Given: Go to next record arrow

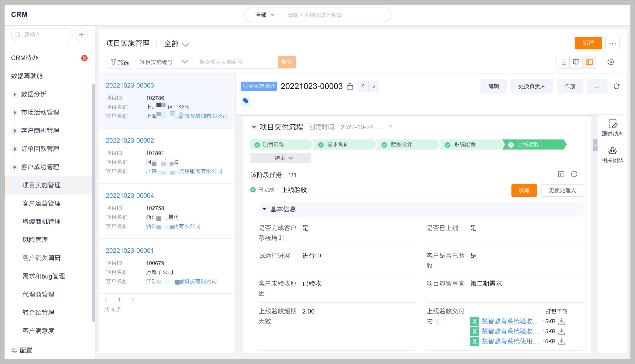Looking at the screenshot, I should pyautogui.click(x=374, y=86).
